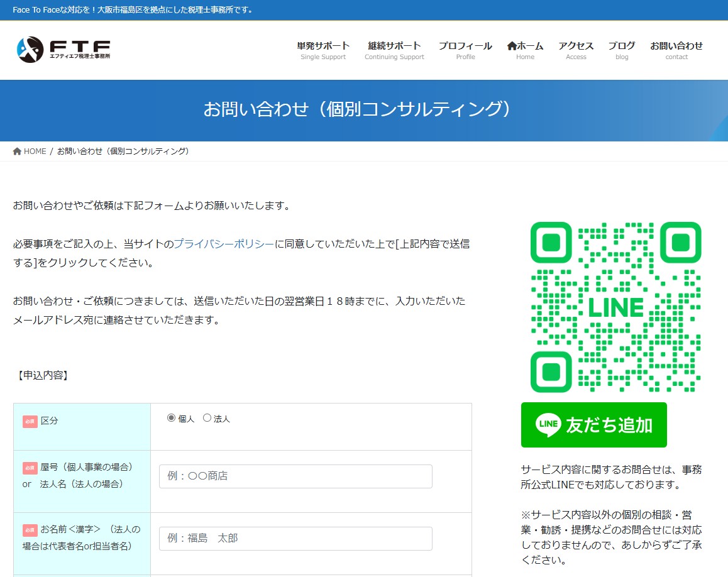
Task: Focus the お名前＜漢字＞ input field
Action: click(x=295, y=539)
